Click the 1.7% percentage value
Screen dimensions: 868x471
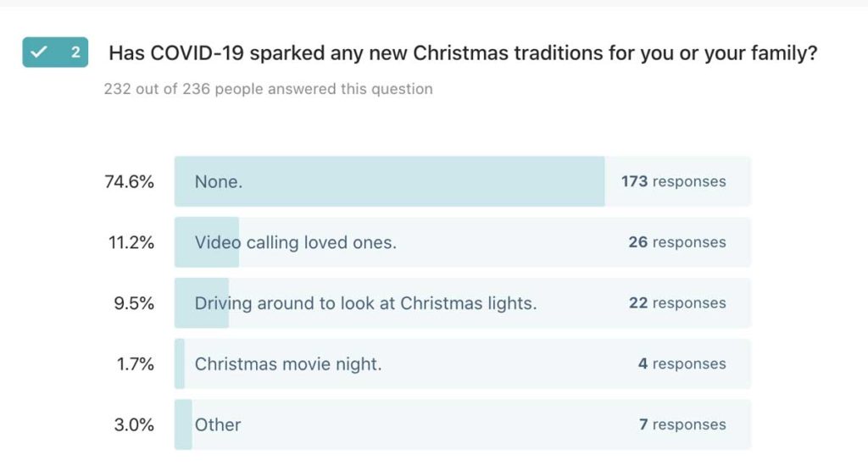(133, 364)
